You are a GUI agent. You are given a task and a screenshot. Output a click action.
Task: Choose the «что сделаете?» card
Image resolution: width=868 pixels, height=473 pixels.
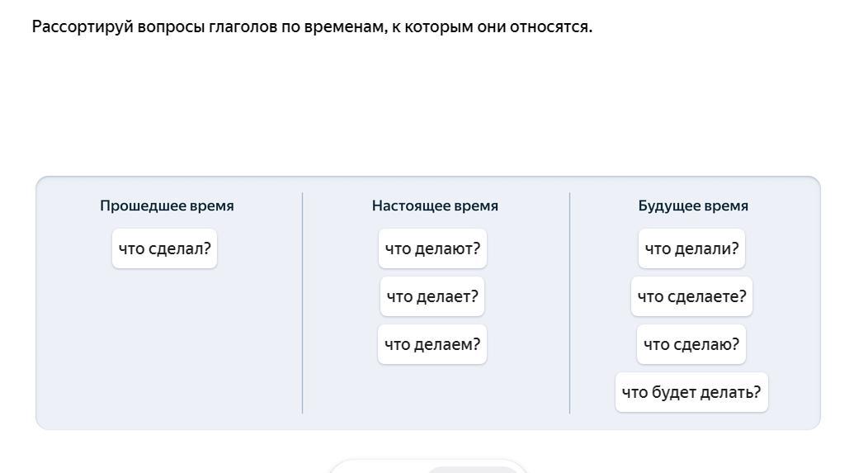(691, 296)
